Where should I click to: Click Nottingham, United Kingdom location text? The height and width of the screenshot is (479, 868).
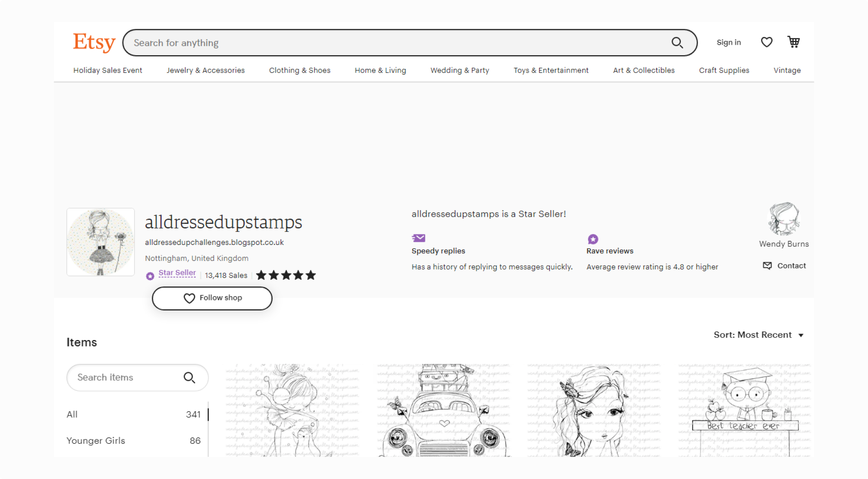[197, 258]
